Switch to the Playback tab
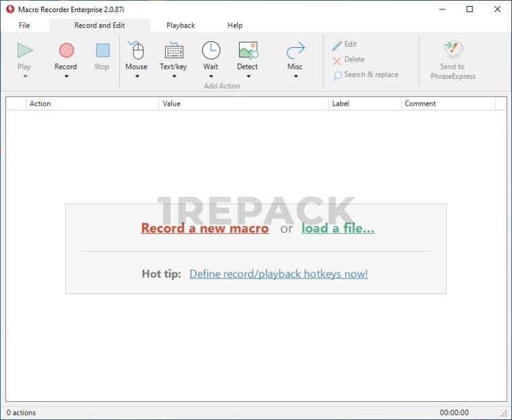Image resolution: width=512 pixels, height=420 pixels. 181,26
